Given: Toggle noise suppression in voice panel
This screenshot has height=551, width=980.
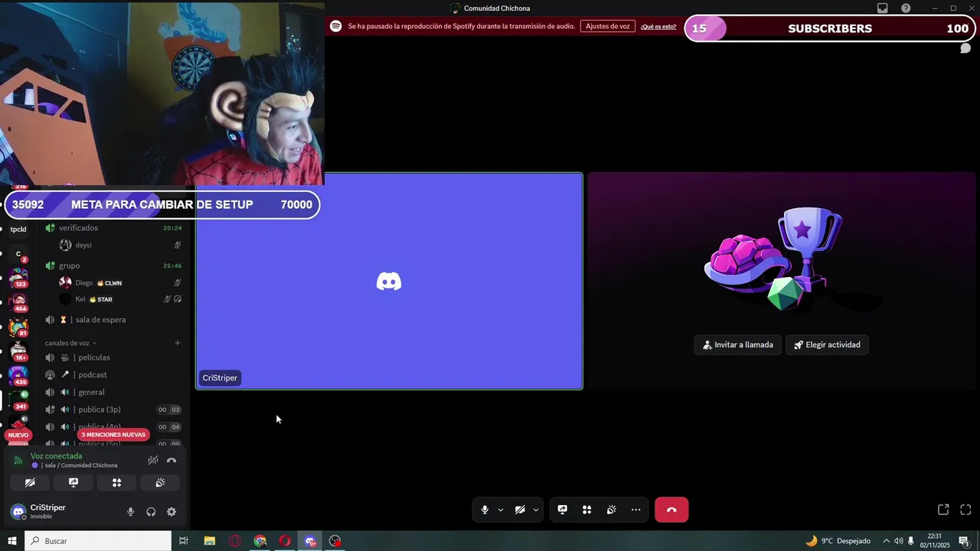Looking at the screenshot, I should click(x=153, y=460).
